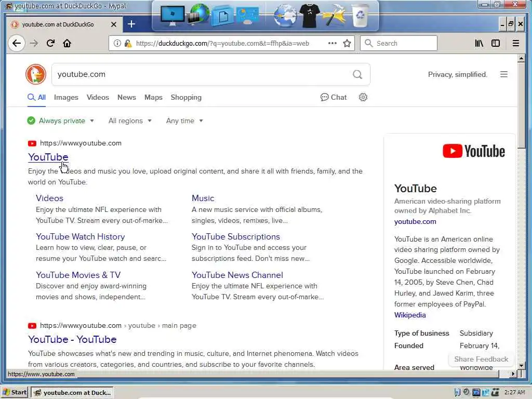This screenshot has height=399, width=532.
Task: Open the YouTube - YouTube result
Action: (72, 339)
